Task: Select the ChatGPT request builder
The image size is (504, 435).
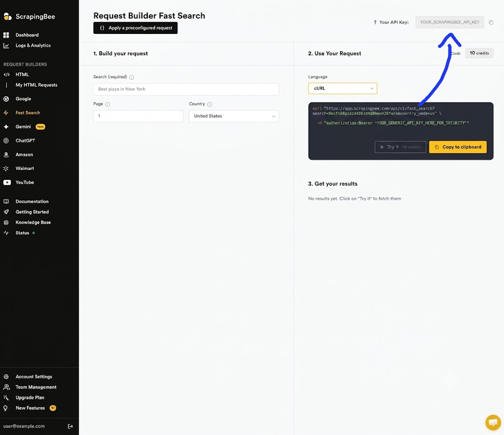Action: tap(25, 140)
